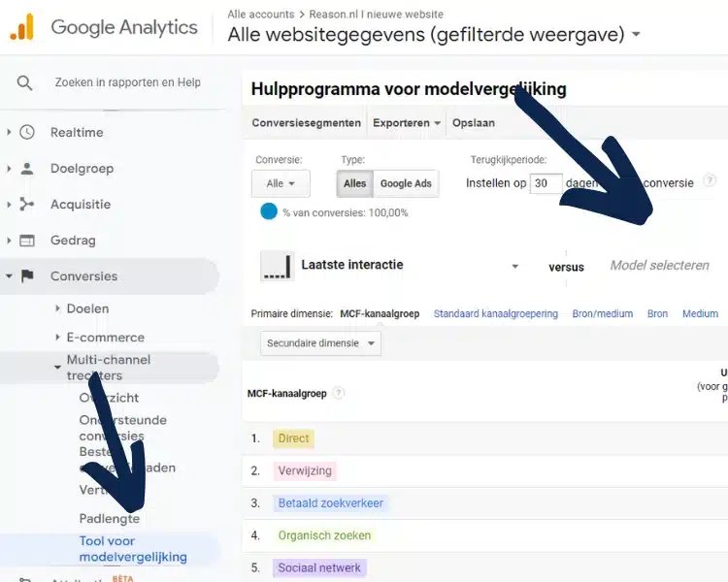This screenshot has height=582, width=728.
Task: Open the Doelen submenu item
Action: coord(87,308)
